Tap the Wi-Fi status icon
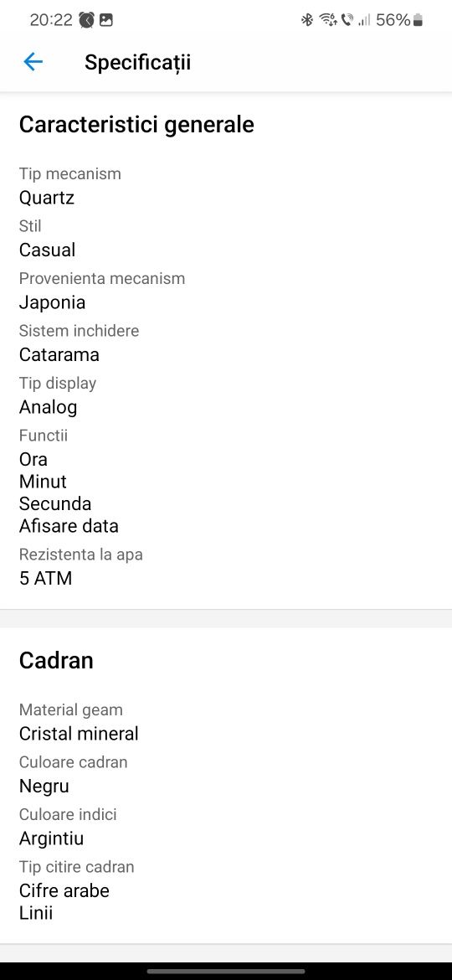 (x=328, y=20)
